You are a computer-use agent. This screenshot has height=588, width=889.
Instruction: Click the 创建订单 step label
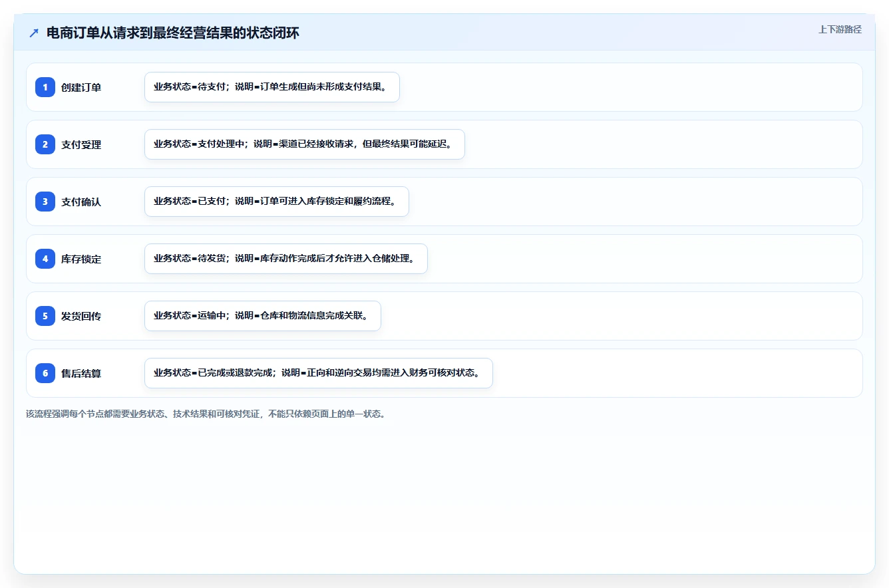coord(81,87)
